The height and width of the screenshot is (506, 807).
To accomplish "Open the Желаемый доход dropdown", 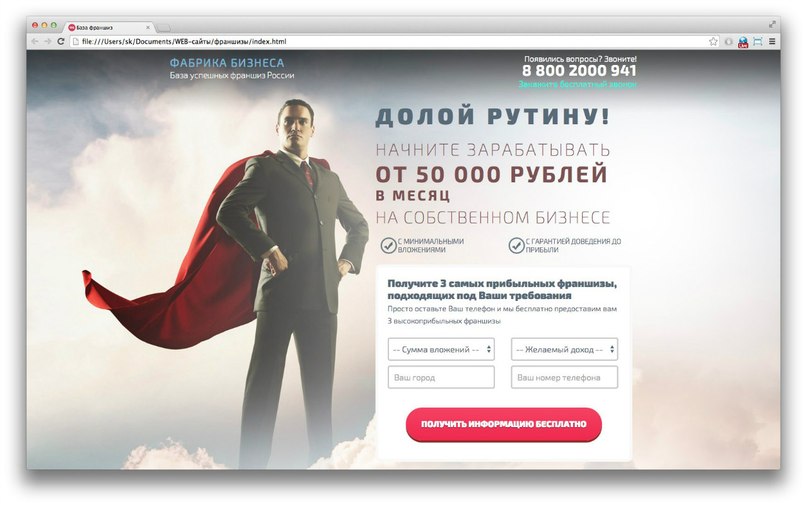I will pos(565,350).
